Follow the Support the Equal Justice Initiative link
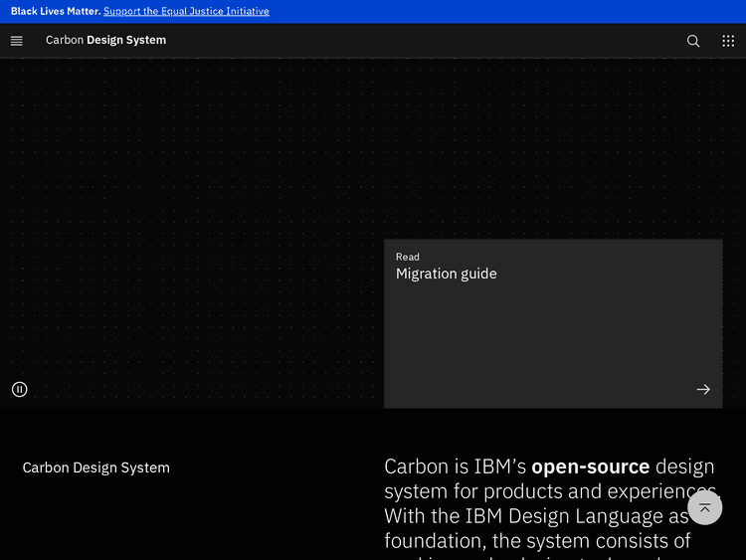Screen dimensions: 746x560 click(x=186, y=12)
